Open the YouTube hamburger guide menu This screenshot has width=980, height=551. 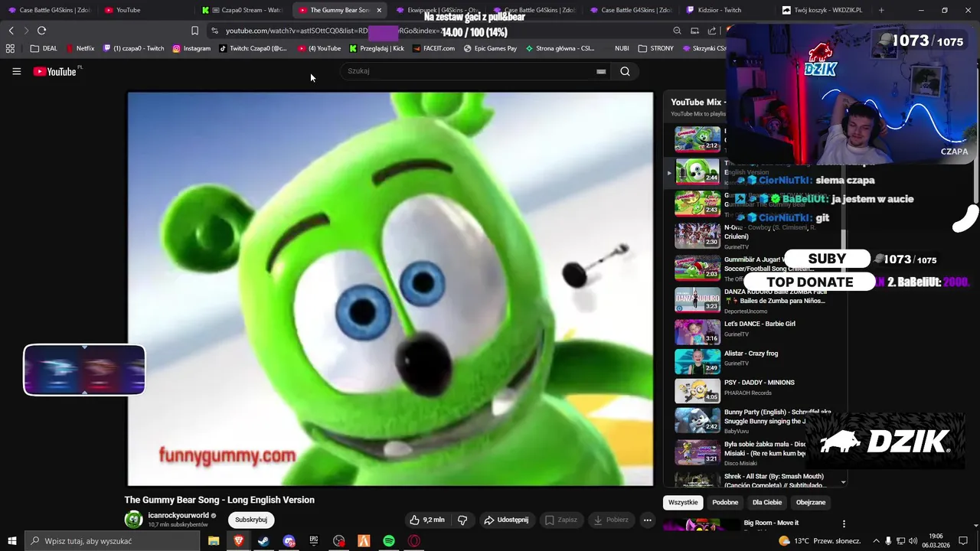pyautogui.click(x=16, y=71)
